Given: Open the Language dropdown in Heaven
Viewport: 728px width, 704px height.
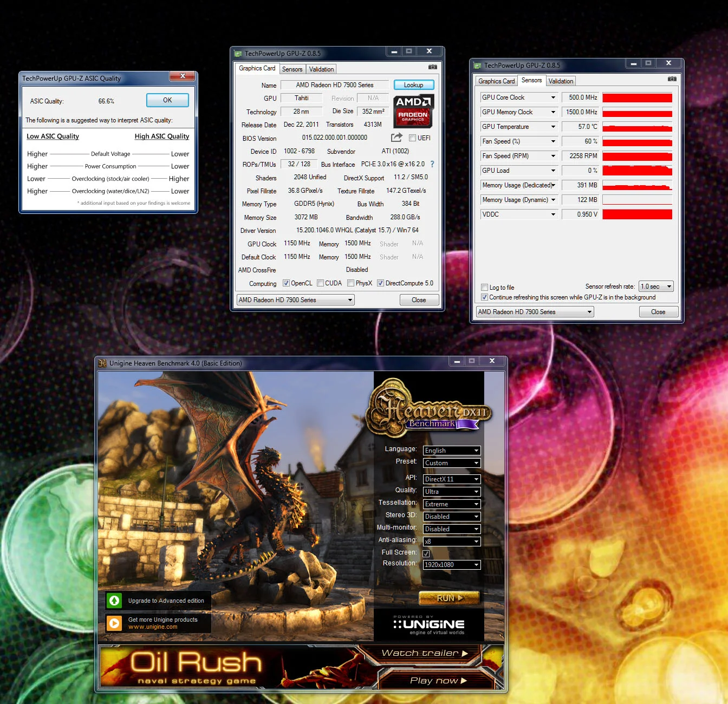Looking at the screenshot, I should [x=452, y=451].
